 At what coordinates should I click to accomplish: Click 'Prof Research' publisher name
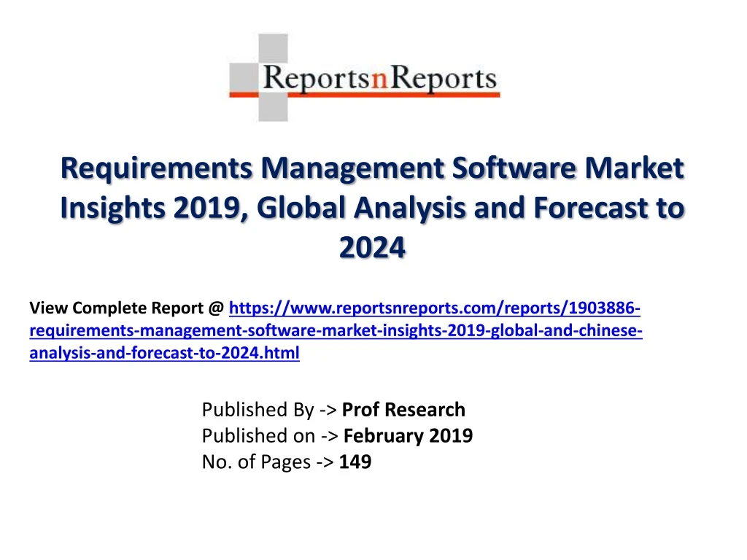403,410
